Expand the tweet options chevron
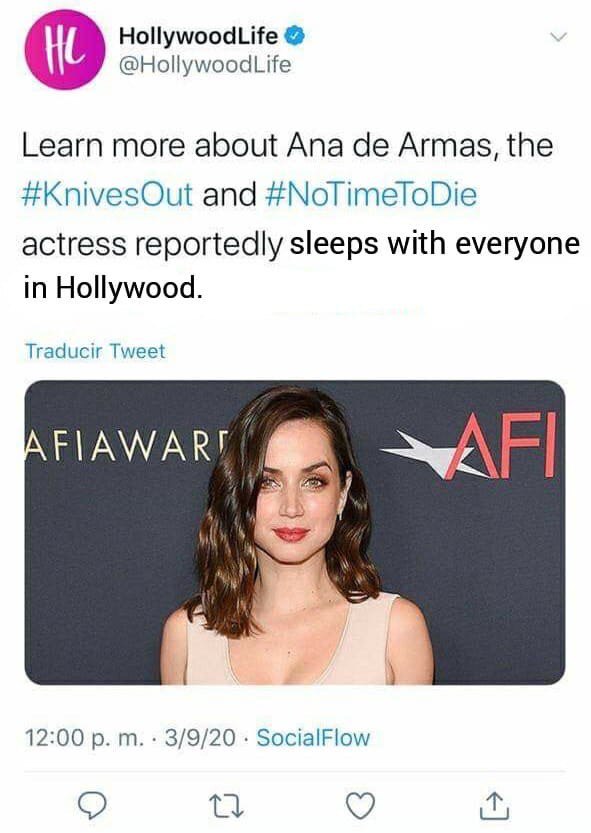Viewport: 591px width, 833px height. (x=558, y=37)
